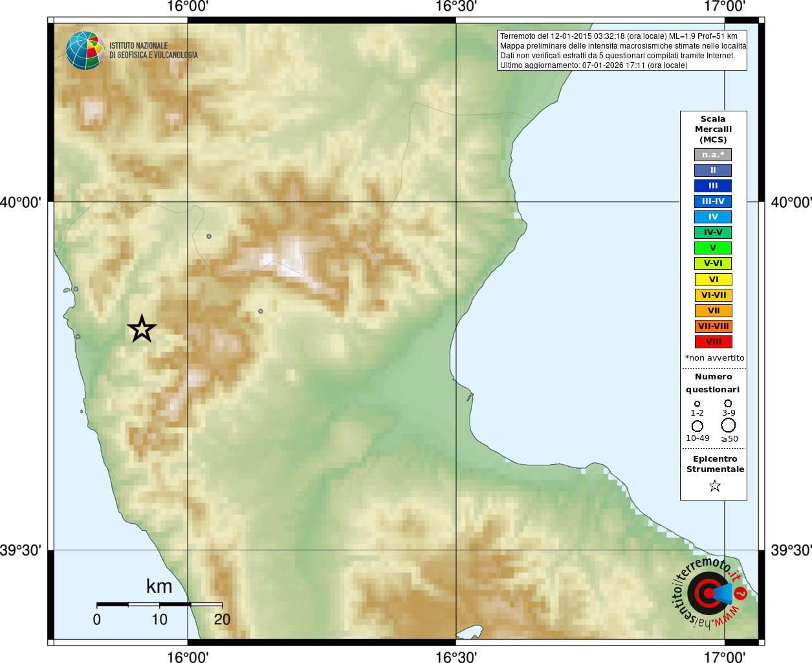This screenshot has width=812, height=663.
Task: Click the IV-V green swatch
Action: tap(713, 232)
